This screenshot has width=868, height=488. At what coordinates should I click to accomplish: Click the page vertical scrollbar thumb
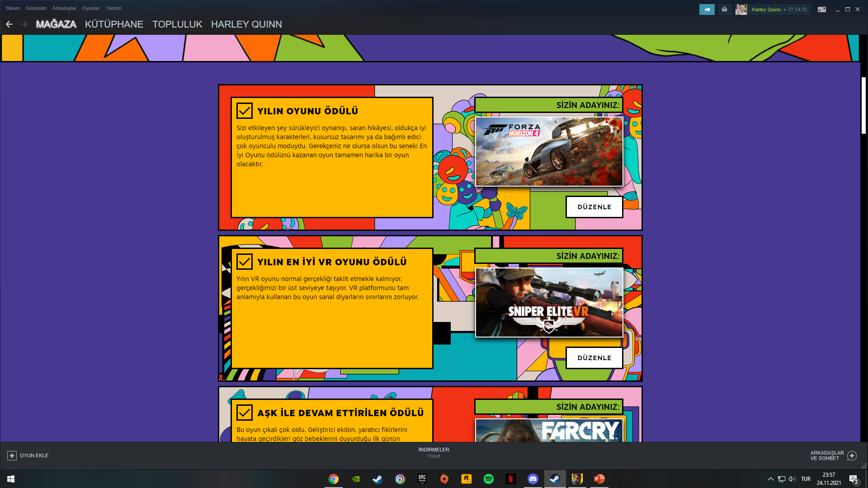pos(863,105)
